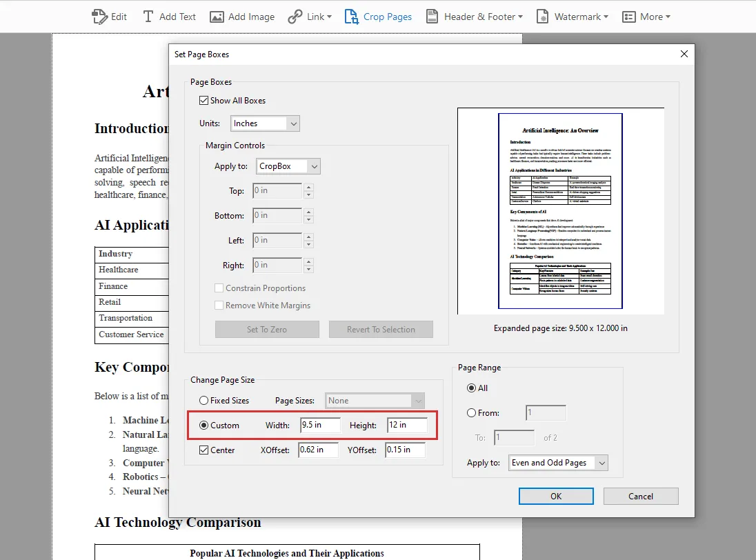Screen dimensions: 756x560
Task: Increase the Top margin with up stepper
Action: pyautogui.click(x=308, y=187)
